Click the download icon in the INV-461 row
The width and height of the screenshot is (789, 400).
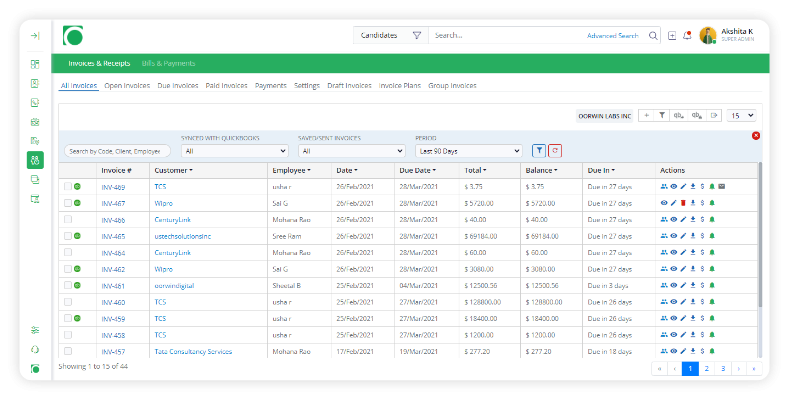[693, 285]
